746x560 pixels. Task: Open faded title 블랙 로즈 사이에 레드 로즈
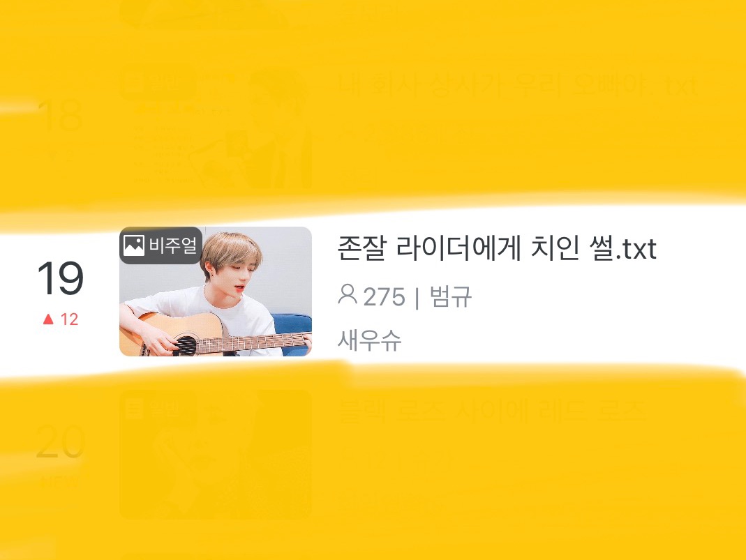pyautogui.click(x=491, y=410)
